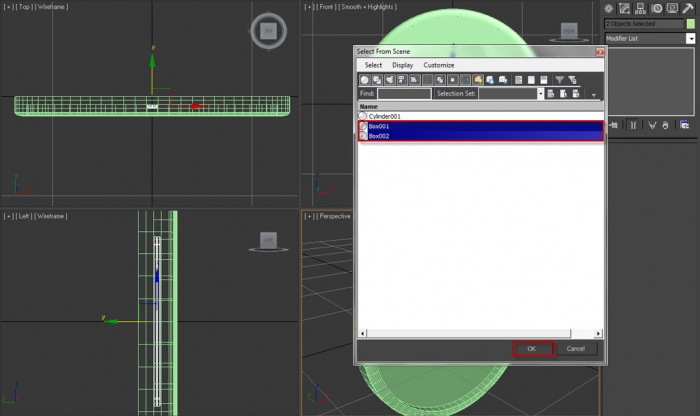Open the [Perspective] viewport label menu
The width and height of the screenshot is (700, 416).
pos(334,216)
